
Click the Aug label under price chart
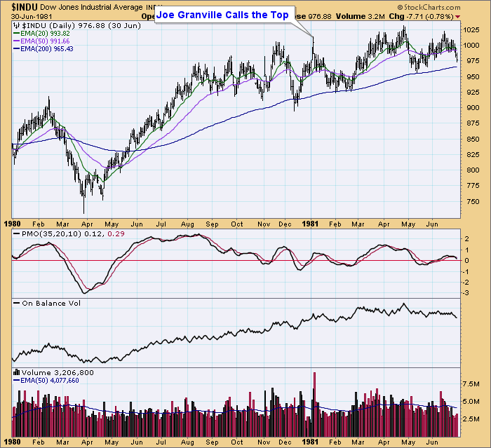click(x=187, y=224)
